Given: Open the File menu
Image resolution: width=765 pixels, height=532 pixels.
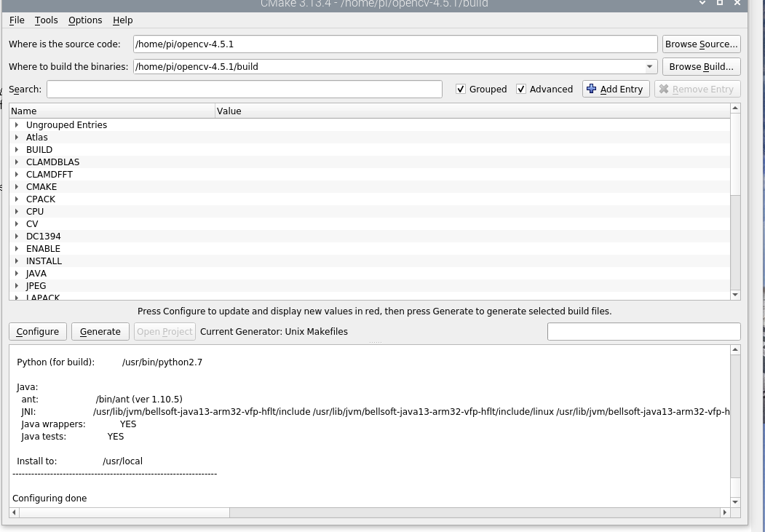Looking at the screenshot, I should pyautogui.click(x=17, y=20).
